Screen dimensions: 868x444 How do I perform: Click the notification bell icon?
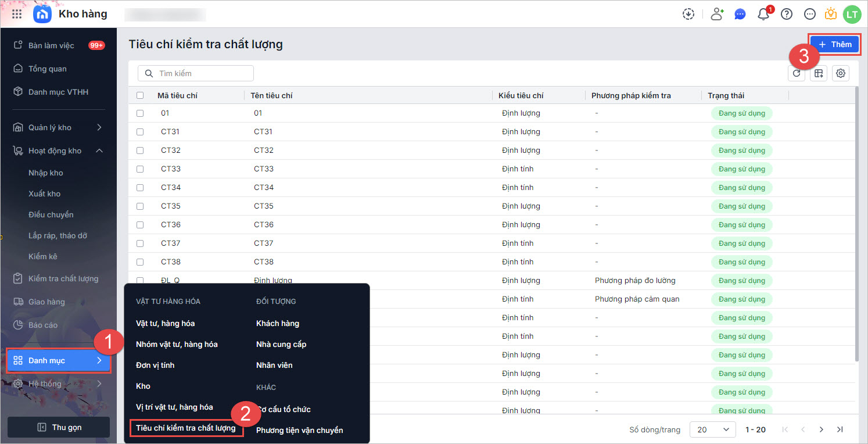[x=763, y=15]
